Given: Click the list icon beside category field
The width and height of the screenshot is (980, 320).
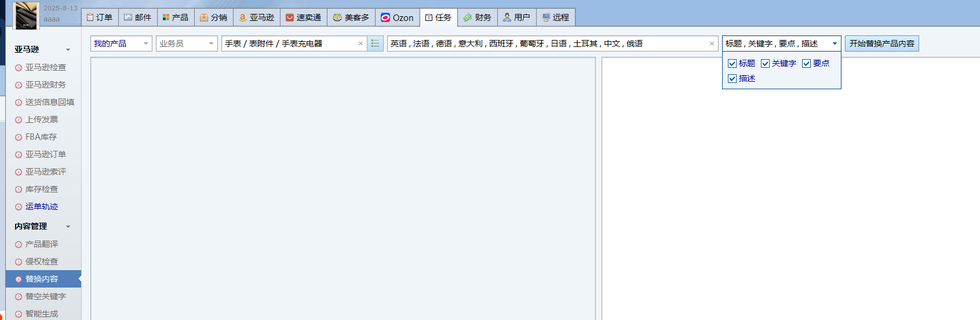Looking at the screenshot, I should [375, 43].
